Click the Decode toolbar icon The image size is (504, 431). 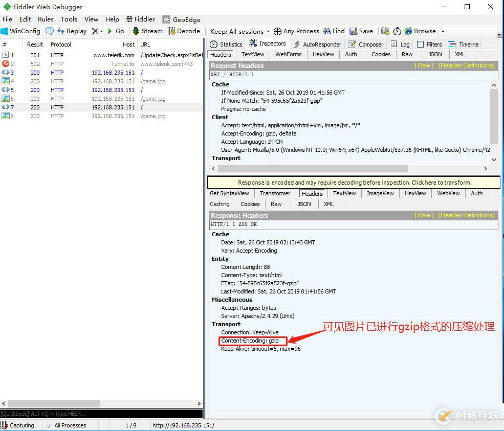coord(171,31)
